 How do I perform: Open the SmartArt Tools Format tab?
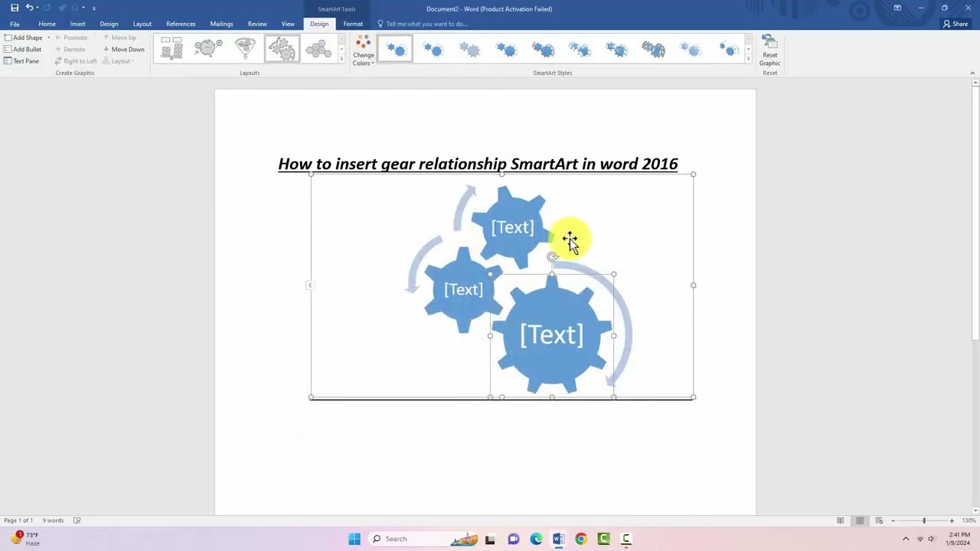[353, 24]
